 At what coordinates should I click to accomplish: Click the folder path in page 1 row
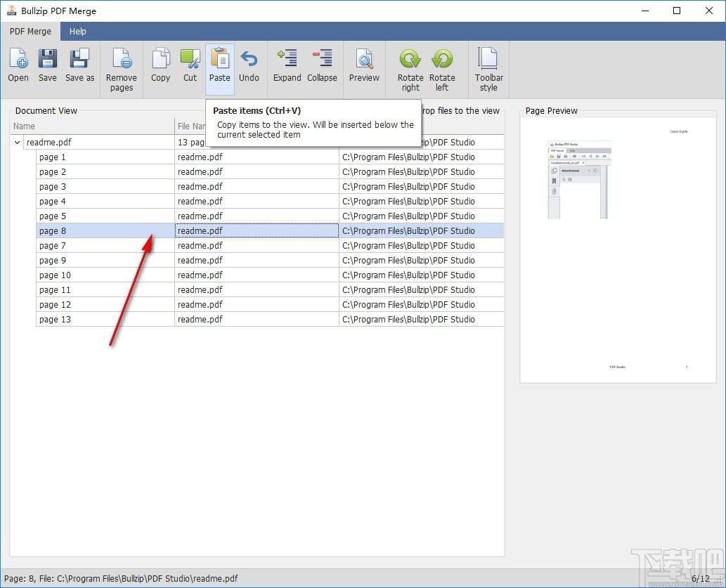tap(408, 157)
